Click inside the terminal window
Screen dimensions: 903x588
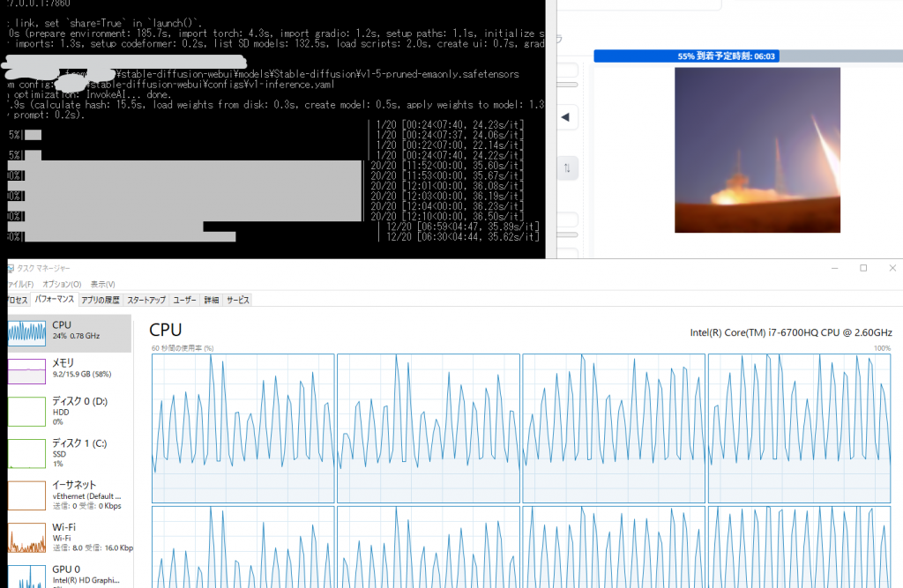(x=265, y=132)
